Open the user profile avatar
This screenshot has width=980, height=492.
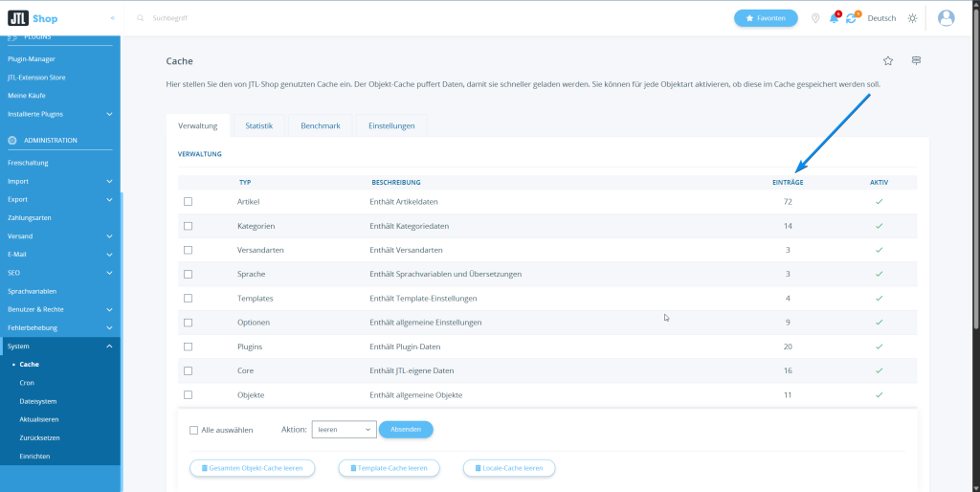coord(947,18)
